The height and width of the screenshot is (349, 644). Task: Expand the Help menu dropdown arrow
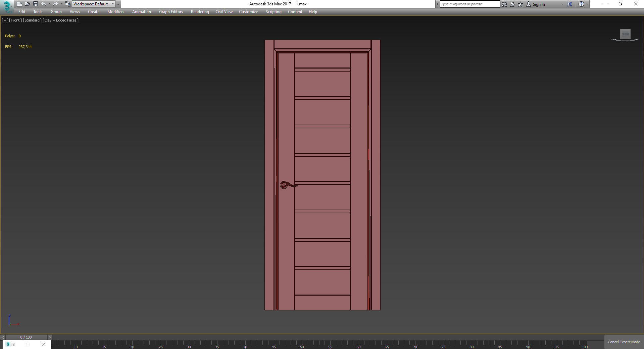[x=587, y=4]
